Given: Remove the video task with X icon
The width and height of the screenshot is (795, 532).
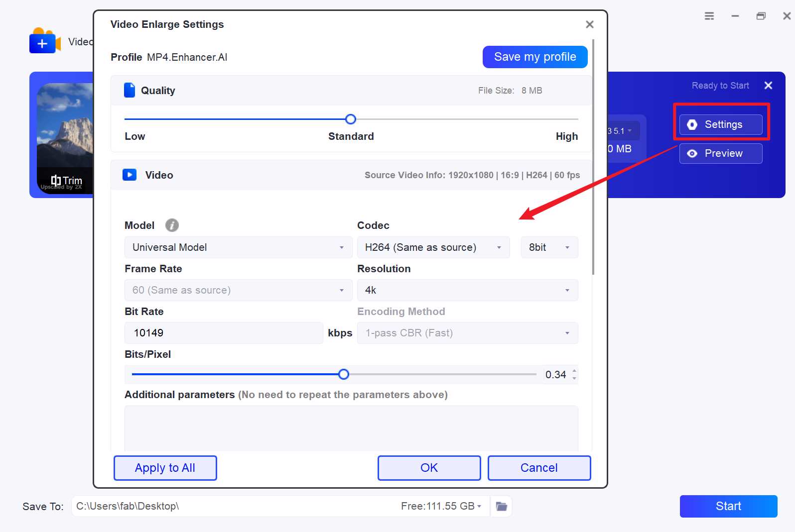Looking at the screenshot, I should click(768, 86).
